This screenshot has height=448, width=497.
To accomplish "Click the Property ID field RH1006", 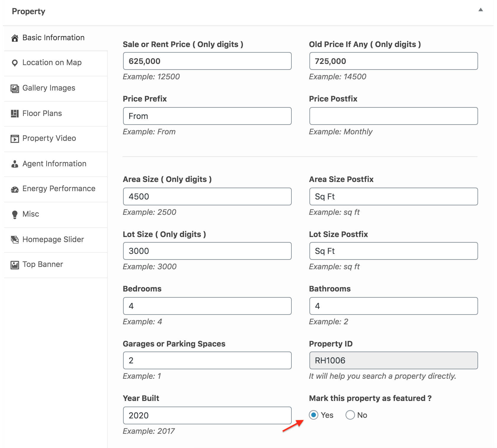I will [393, 360].
